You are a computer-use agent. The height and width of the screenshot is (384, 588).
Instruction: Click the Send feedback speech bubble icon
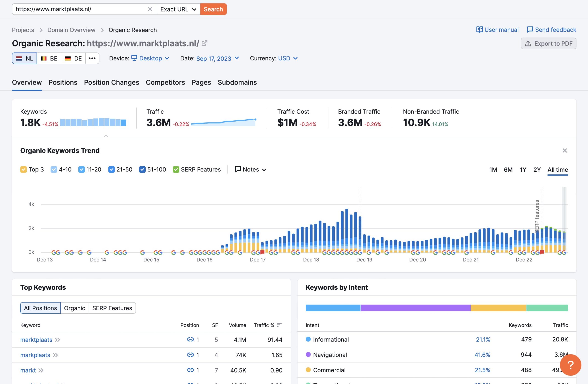pos(530,30)
